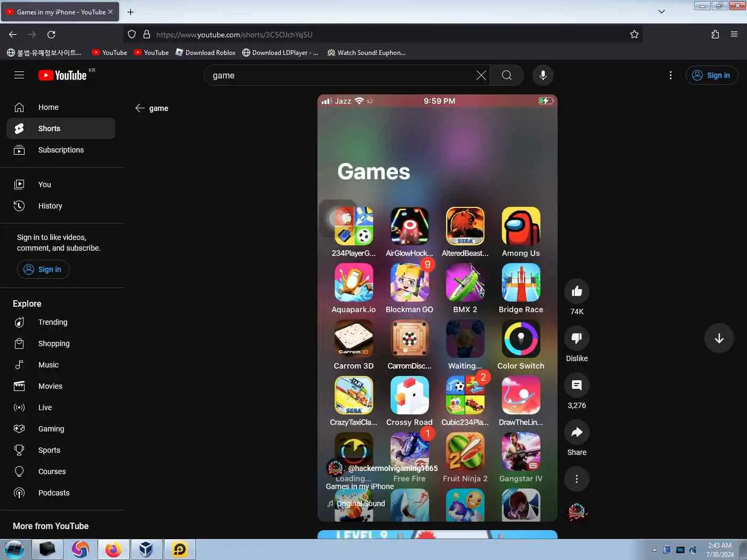Viewport: 747px width, 560px height.
Task: Open the Firefox extensions puzzle icon
Action: [x=715, y=35]
